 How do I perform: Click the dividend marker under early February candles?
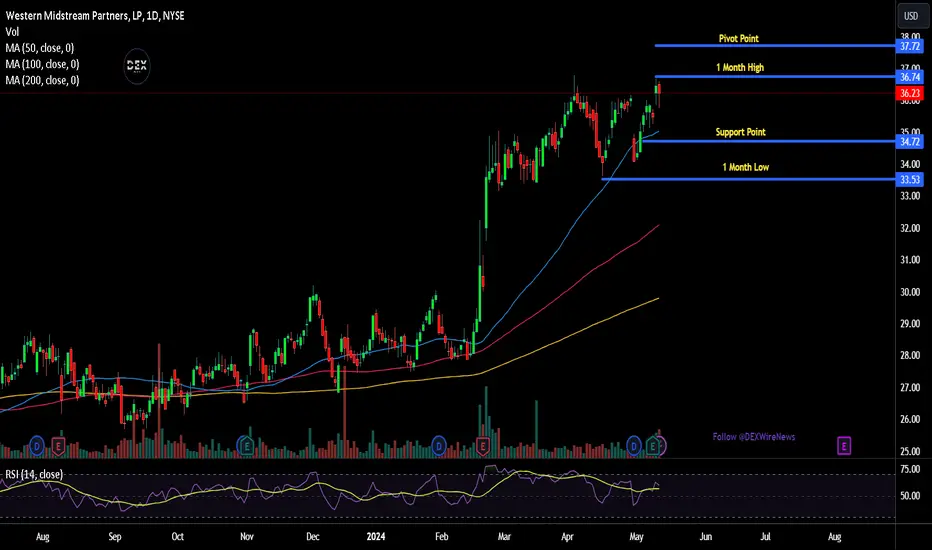click(439, 445)
